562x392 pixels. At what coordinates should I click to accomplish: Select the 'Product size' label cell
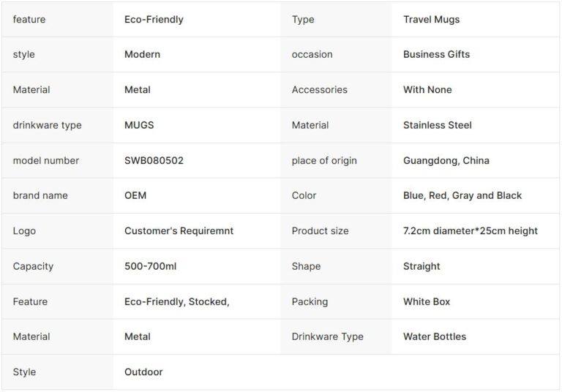coord(320,231)
